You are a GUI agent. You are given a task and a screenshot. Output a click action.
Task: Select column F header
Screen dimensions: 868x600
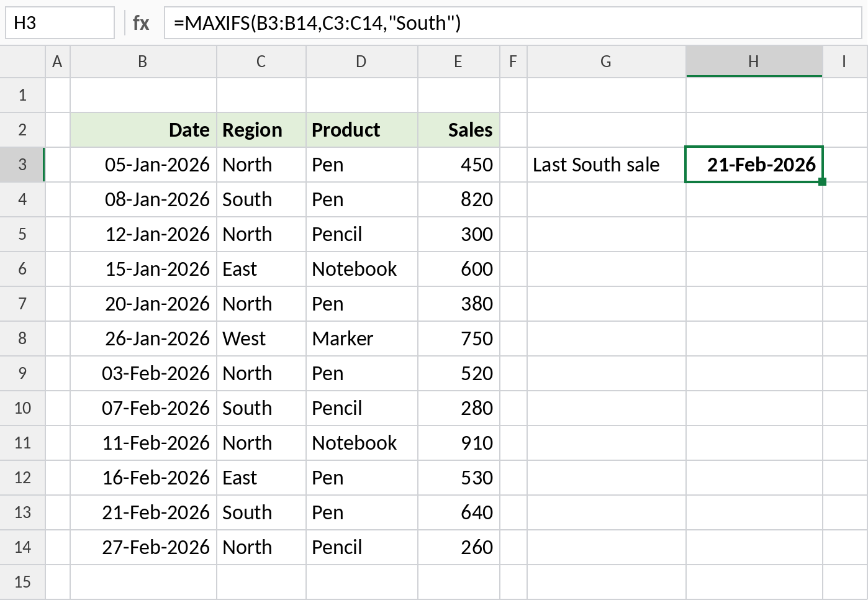(x=513, y=61)
